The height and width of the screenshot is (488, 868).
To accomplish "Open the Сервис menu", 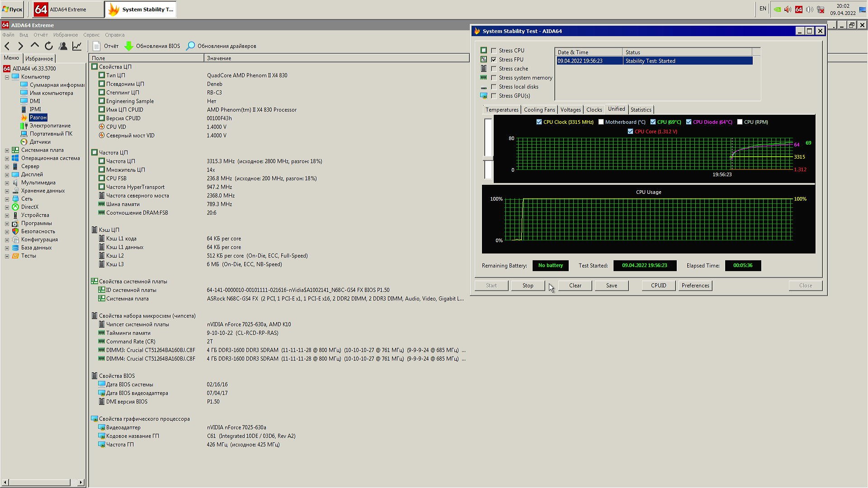I will click(91, 35).
